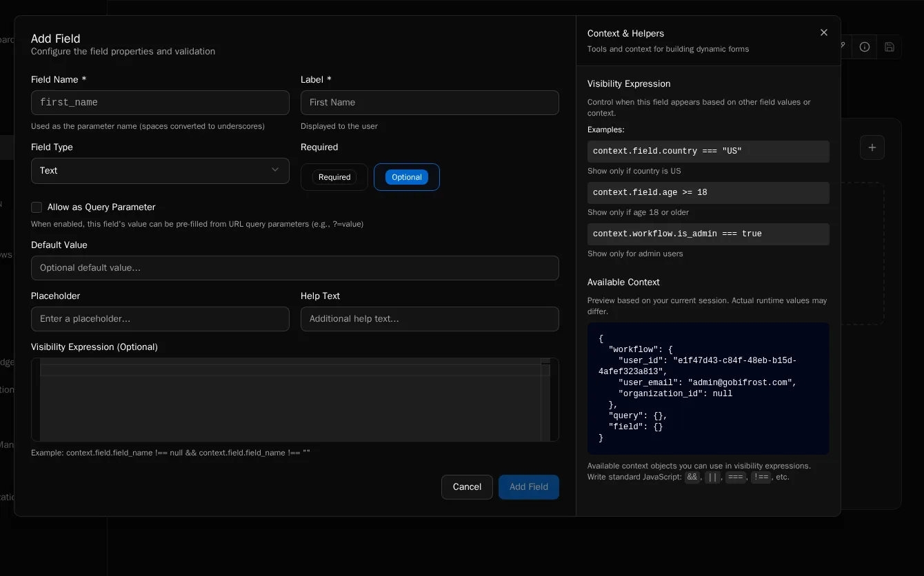Click the context.field.age >= 18 example

click(708, 193)
